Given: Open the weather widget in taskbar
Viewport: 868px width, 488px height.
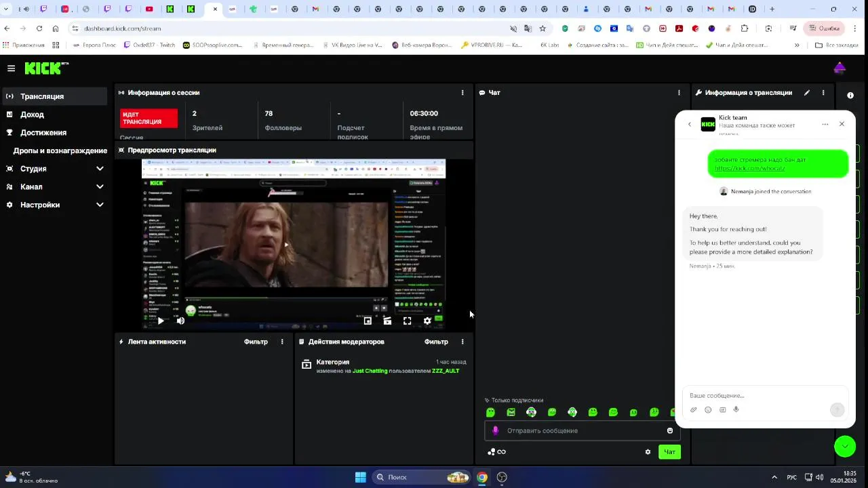Looking at the screenshot, I should click(31, 477).
